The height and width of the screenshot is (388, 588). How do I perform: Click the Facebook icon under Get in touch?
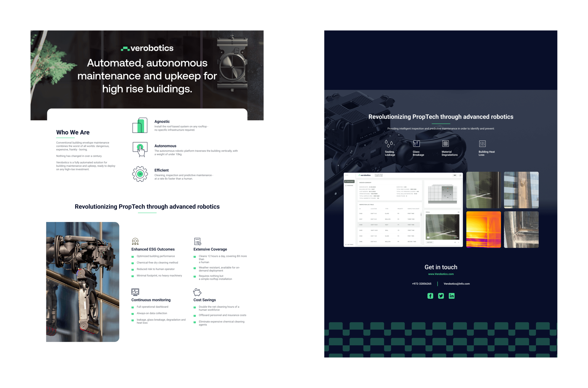click(x=430, y=296)
